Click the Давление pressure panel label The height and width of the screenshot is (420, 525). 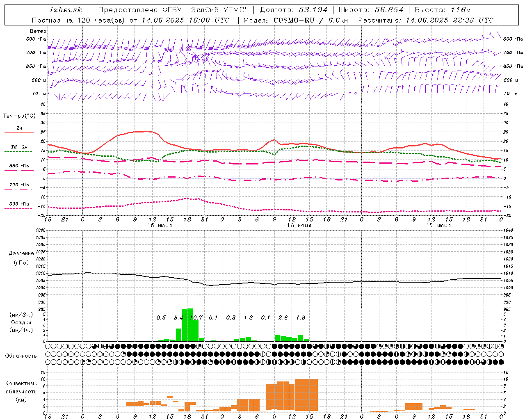pos(21,253)
